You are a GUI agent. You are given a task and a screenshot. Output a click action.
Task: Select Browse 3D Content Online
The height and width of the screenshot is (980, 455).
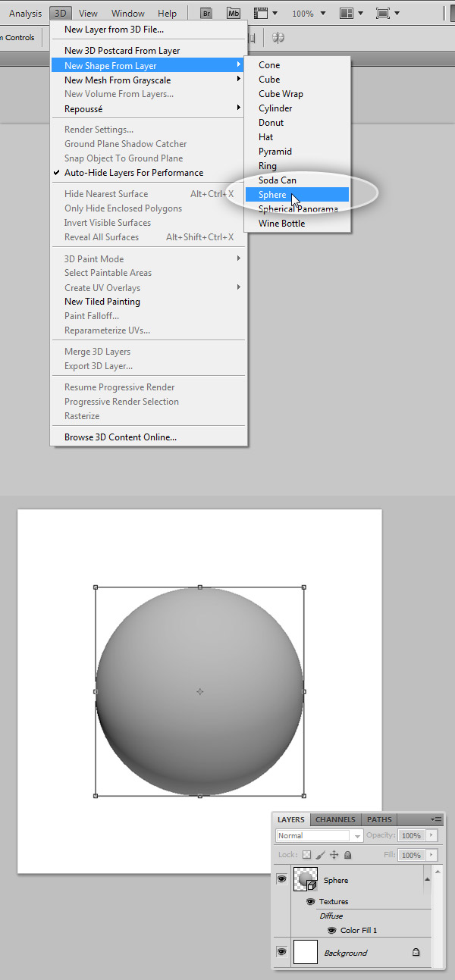point(120,437)
